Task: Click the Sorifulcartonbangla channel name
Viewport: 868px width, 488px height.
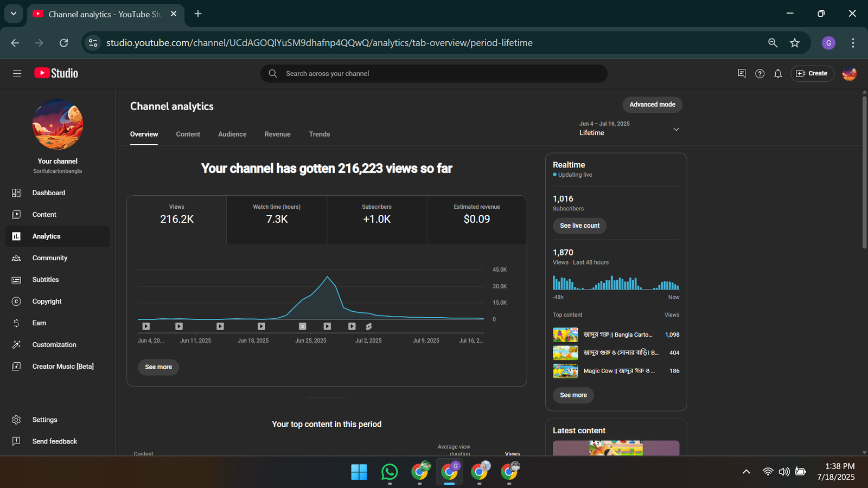Action: [58, 171]
